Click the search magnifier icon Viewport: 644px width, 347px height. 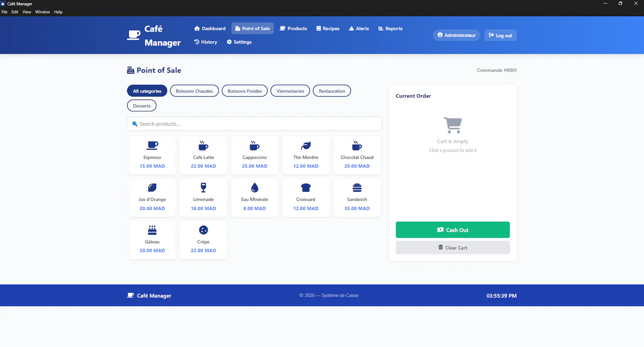pyautogui.click(x=135, y=124)
